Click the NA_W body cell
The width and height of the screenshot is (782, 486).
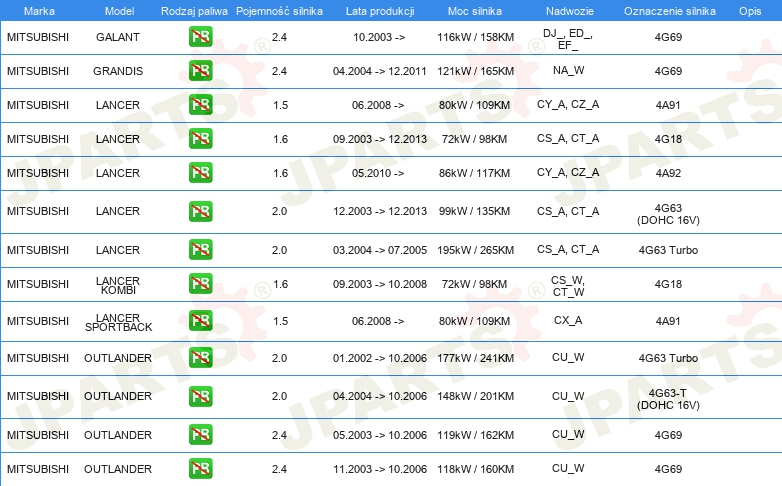point(569,70)
